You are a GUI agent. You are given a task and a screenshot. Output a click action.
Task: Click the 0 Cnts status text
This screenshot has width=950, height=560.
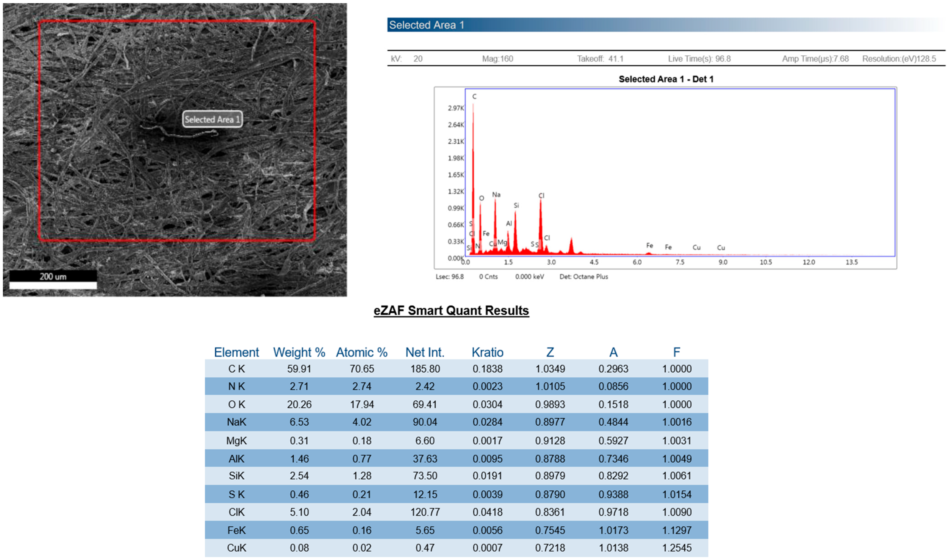[x=488, y=277]
